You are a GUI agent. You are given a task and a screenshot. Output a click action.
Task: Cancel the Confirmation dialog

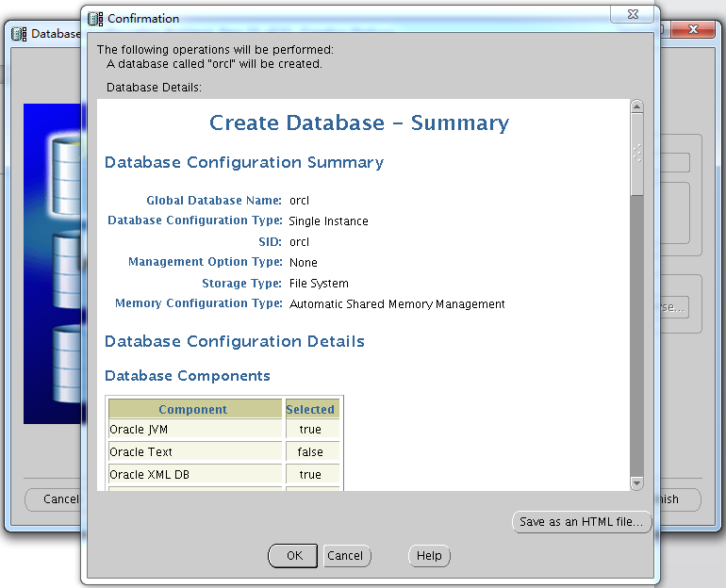(x=347, y=556)
